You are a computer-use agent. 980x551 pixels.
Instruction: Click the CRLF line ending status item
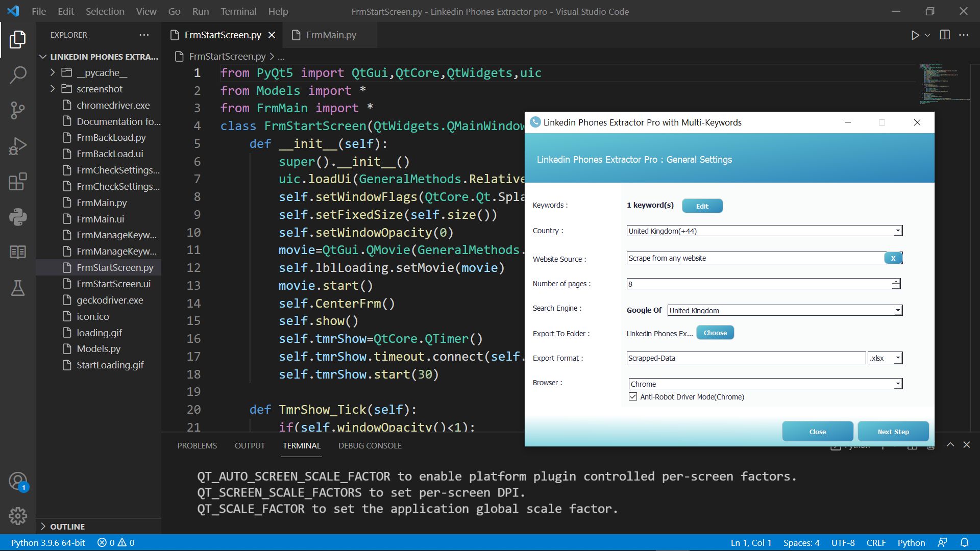point(876,543)
